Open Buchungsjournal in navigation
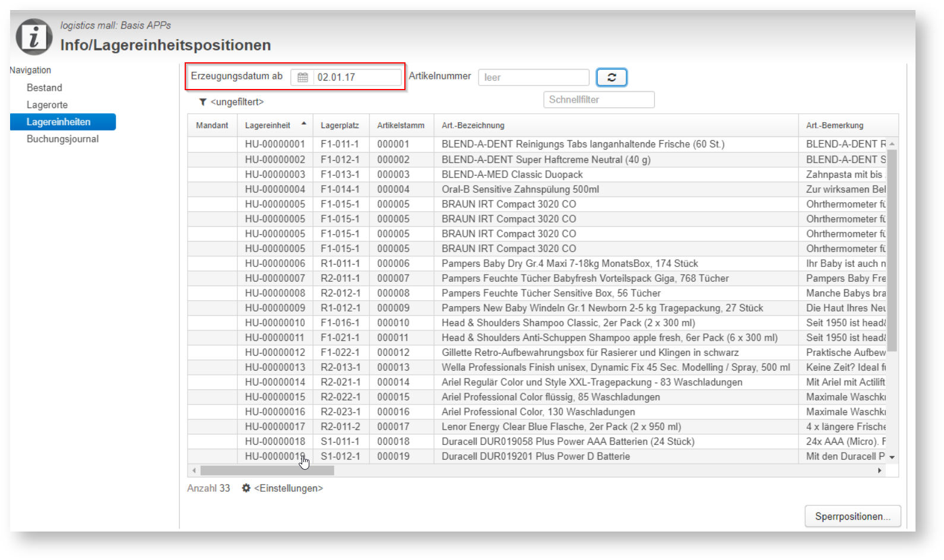The height and width of the screenshot is (560, 944). 62,139
